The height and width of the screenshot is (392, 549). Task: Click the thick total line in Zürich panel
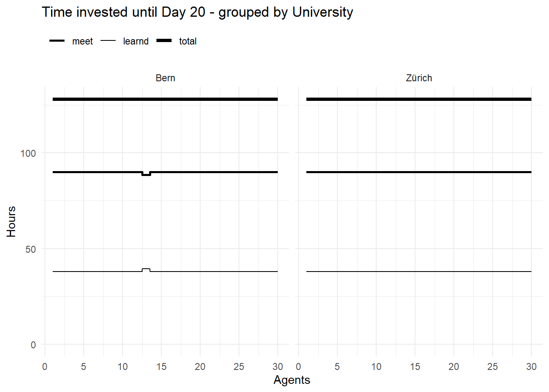419,99
